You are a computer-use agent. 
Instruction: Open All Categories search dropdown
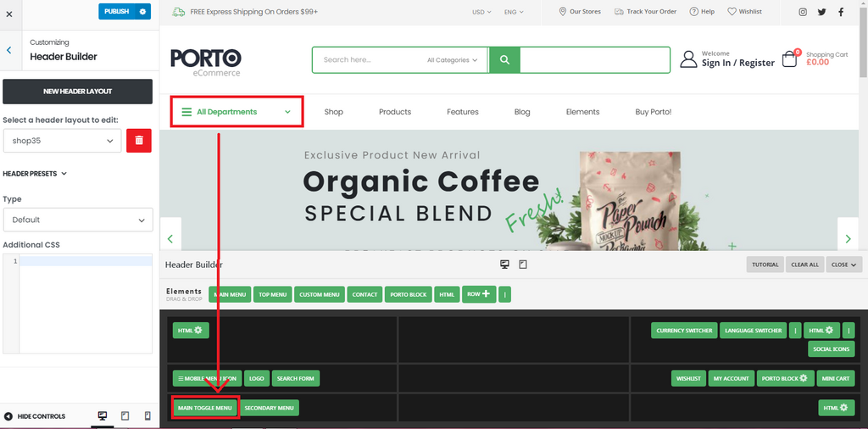pos(452,60)
